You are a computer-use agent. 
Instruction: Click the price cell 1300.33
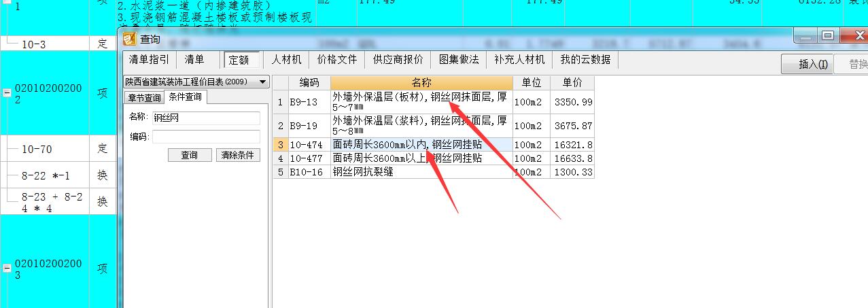click(572, 172)
